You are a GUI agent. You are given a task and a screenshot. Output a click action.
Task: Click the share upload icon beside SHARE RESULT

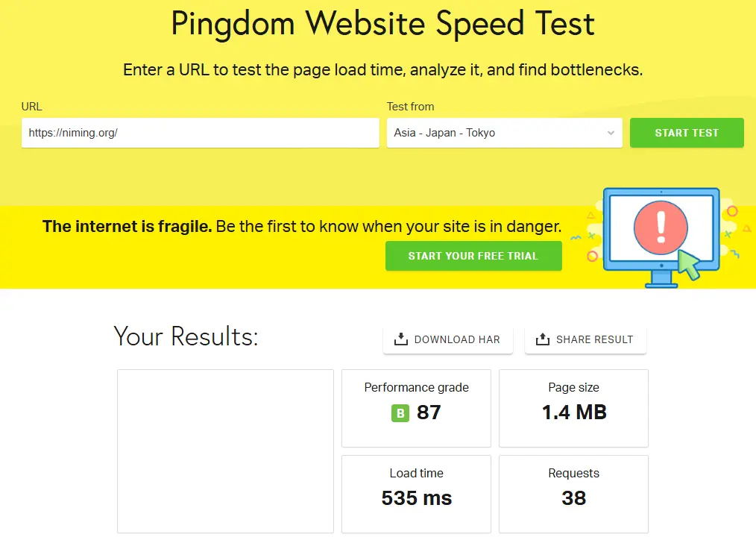(x=543, y=339)
